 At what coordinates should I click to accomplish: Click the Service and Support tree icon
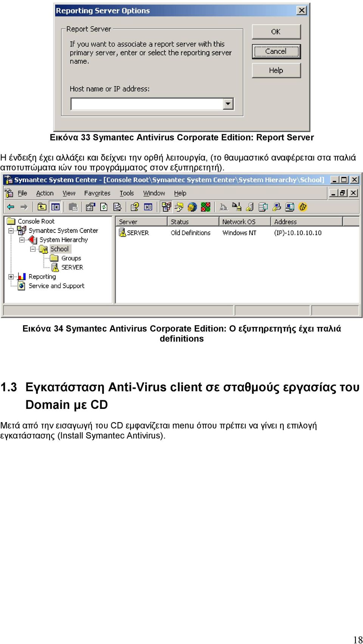pos(22,286)
